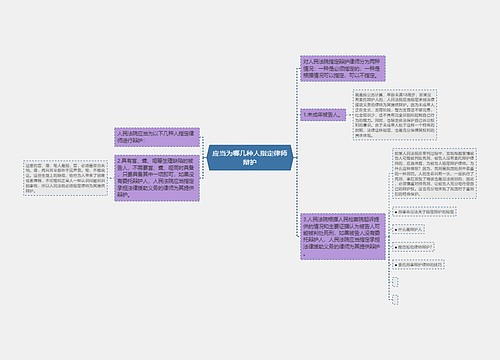Open the far-left gray note about 盲聋哑
This screenshot has width=500, height=360.
(65, 178)
